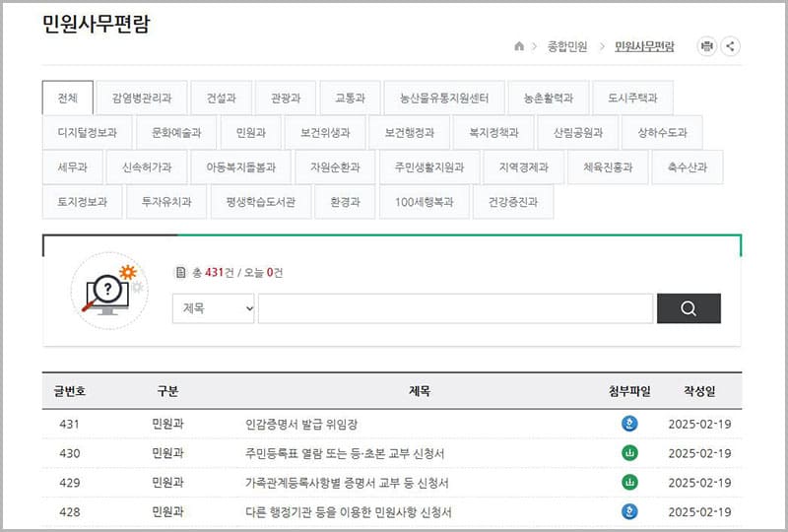Viewport: 788px width, 532px height.
Task: Download the attachment for post 428
Action: click(x=630, y=511)
